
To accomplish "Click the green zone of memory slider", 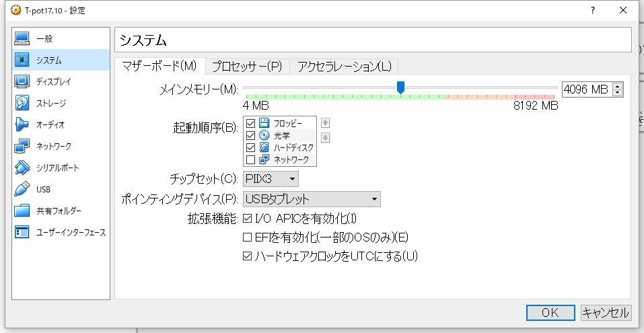I will [345, 97].
